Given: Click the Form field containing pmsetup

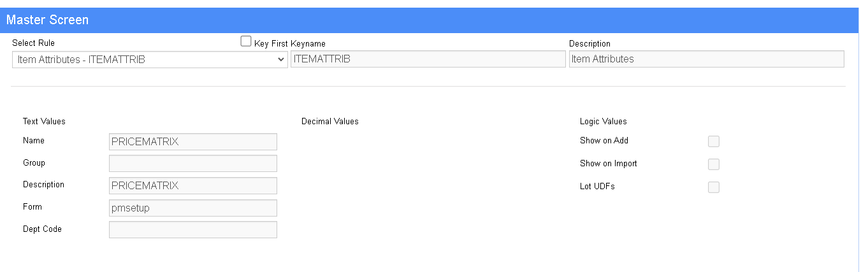Looking at the screenshot, I should 193,208.
